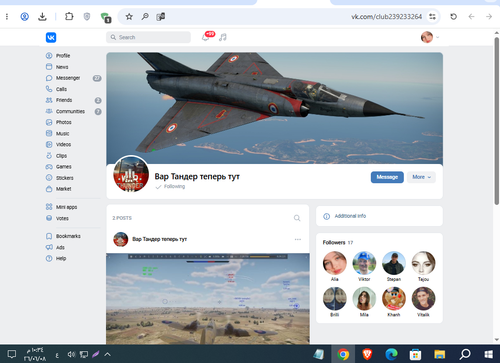The width and height of the screenshot is (500, 363).
Task: Open the music note player icon
Action: 223,37
